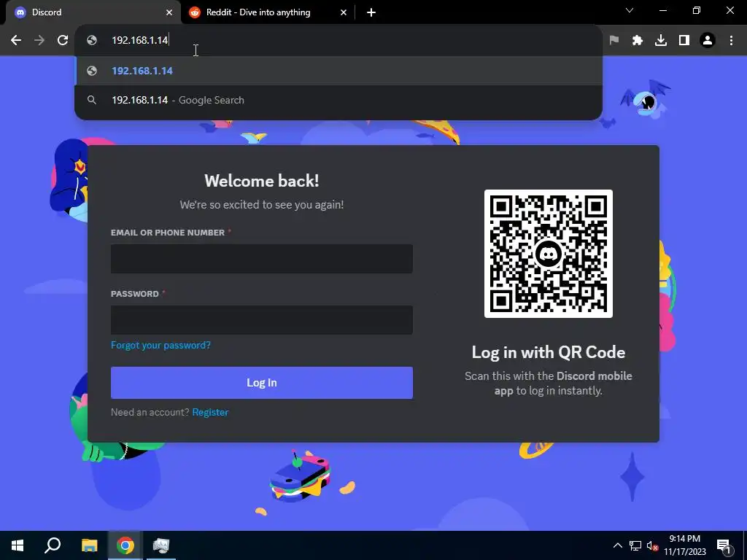This screenshot has width=747, height=560.
Task: Open a new tab with the plus button
Action: (371, 12)
